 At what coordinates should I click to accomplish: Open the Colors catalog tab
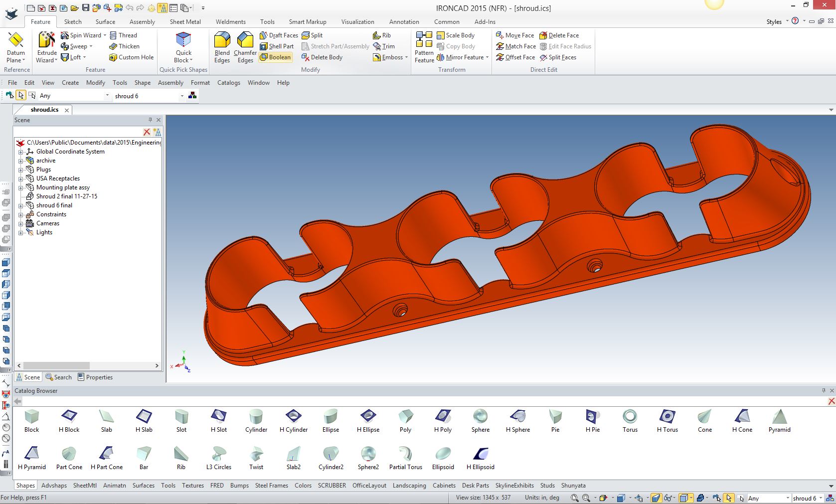[303, 486]
